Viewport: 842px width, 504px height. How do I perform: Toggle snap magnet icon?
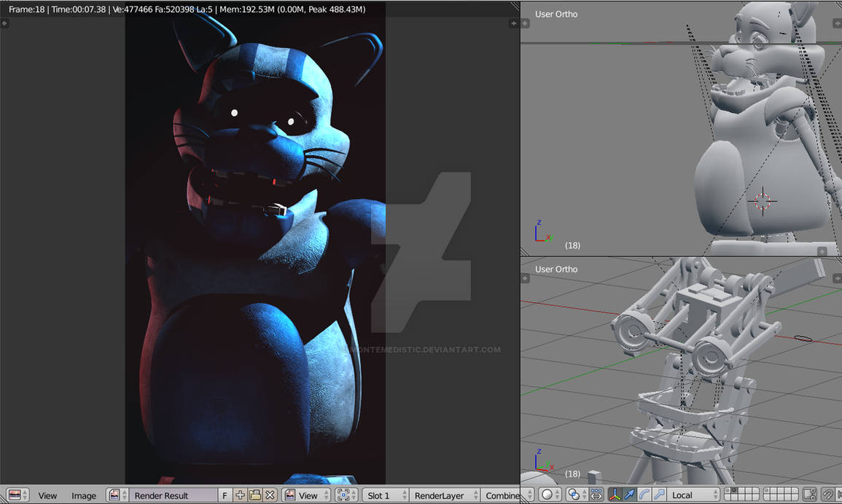point(828,495)
